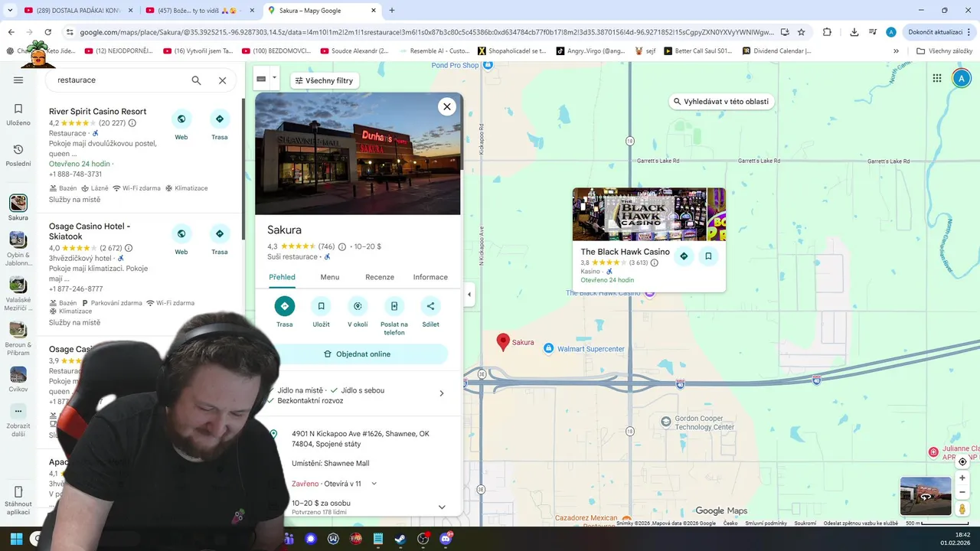
Task: Open the Street View pegman
Action: 962,509
